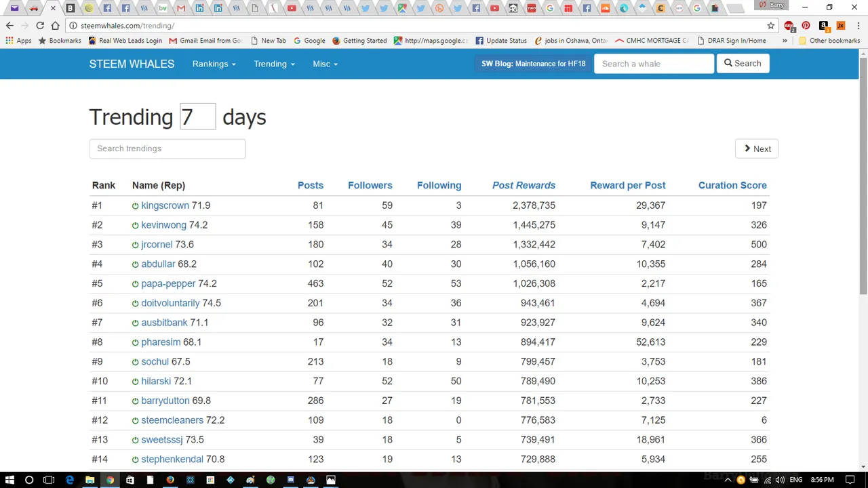Screen dimensions: 868x488
Task: Open pharesim's profile link
Action: 161,342
